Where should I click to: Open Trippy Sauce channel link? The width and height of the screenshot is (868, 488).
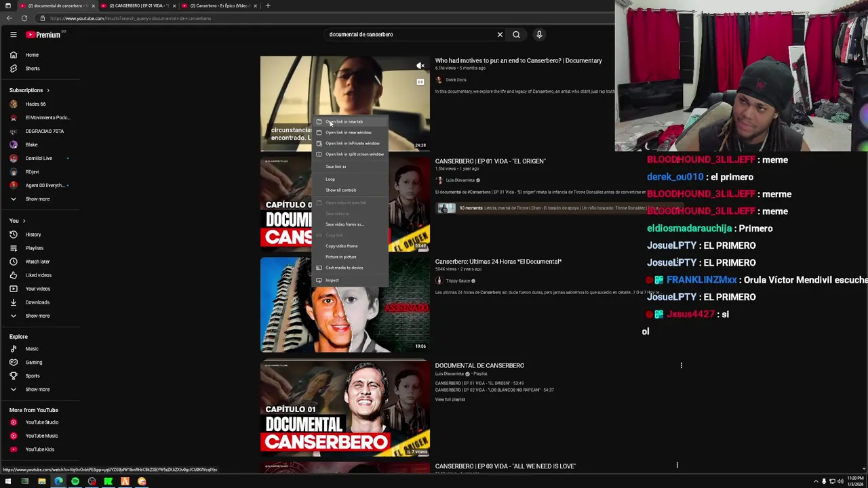pyautogui.click(x=458, y=281)
